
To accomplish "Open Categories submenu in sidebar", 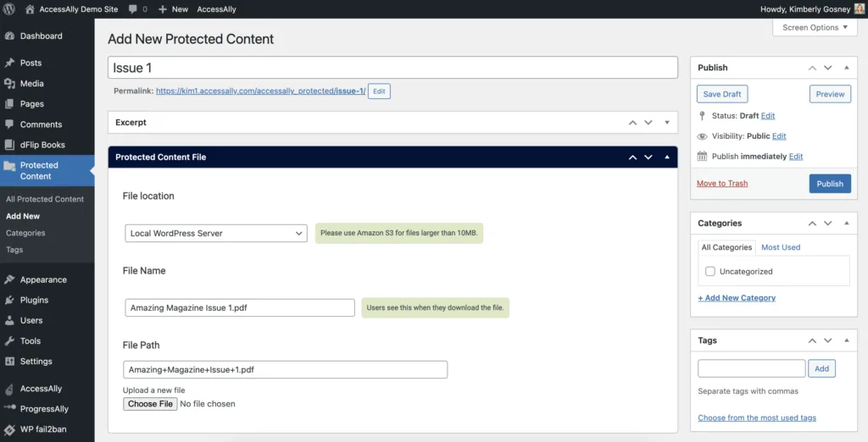I will coord(25,233).
